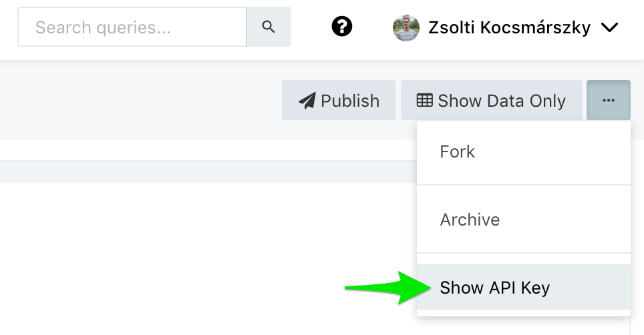
Task: Click the user profile avatar photo
Action: click(406, 27)
